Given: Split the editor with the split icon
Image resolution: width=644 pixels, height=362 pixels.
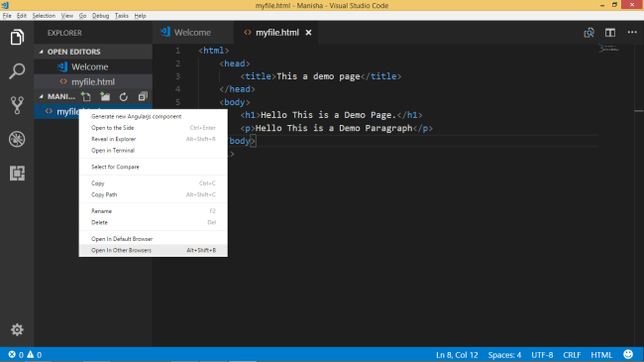Looking at the screenshot, I should pos(610,33).
